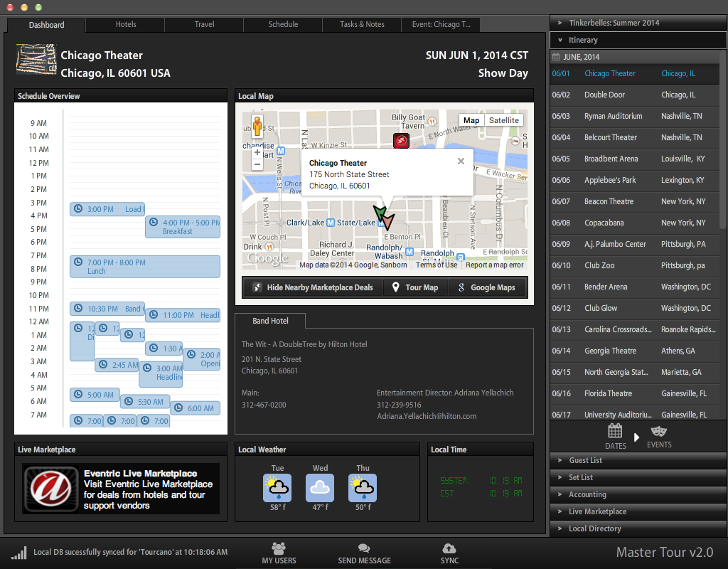728x569 pixels.
Task: Open the 5:00 AM schedule event
Action: [x=95, y=395]
